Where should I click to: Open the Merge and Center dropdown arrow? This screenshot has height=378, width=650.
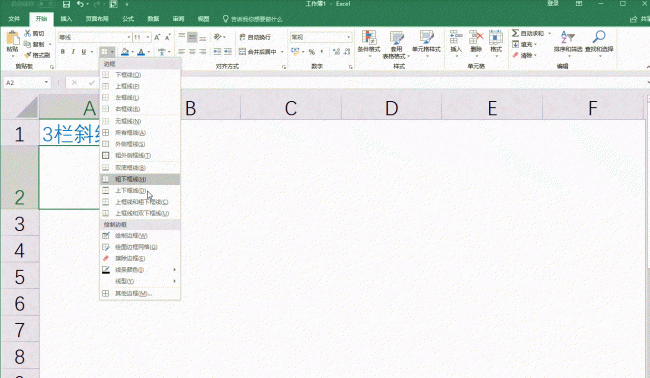tap(282, 52)
